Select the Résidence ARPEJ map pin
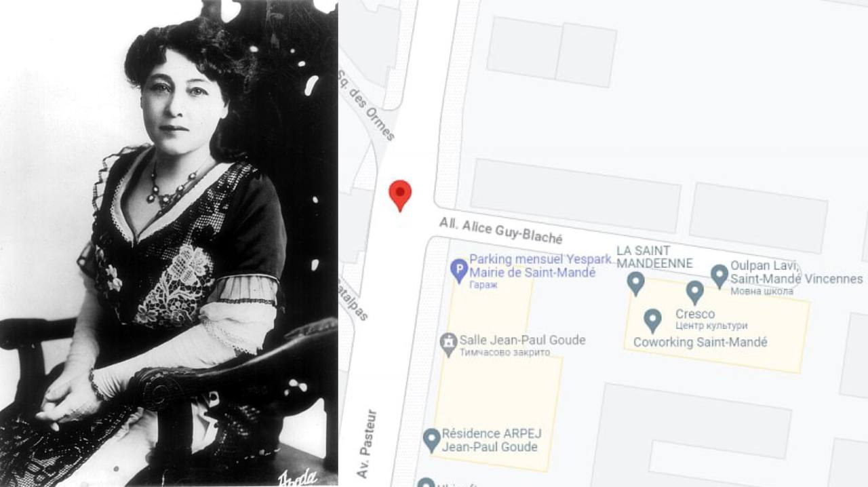Viewport: 868px width, 487px height. click(x=431, y=440)
